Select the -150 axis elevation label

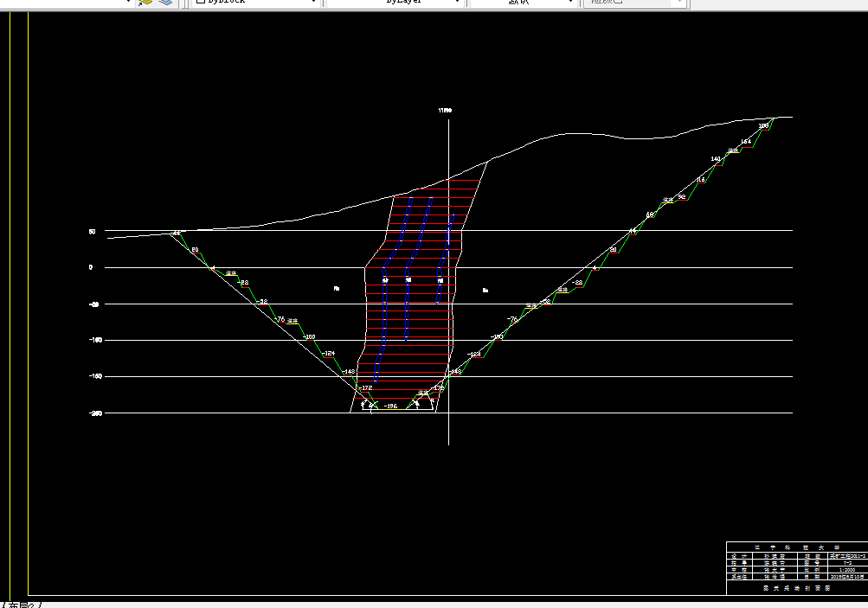[x=95, y=376]
